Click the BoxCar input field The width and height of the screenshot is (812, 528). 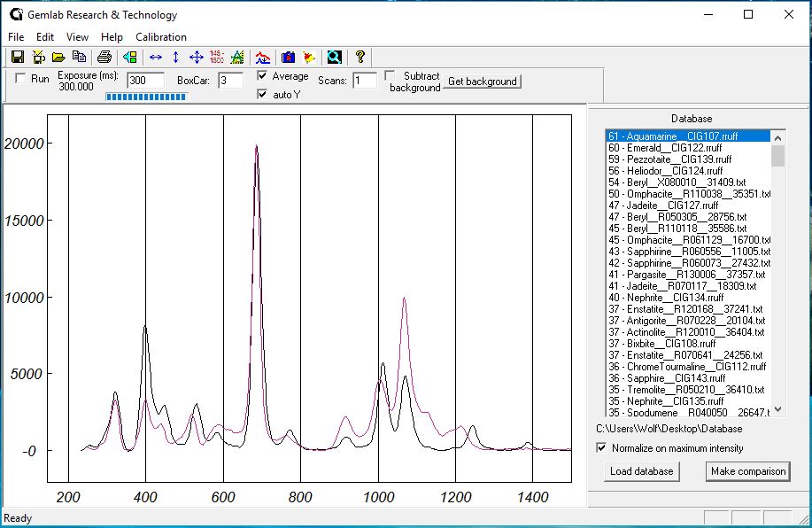[230, 81]
